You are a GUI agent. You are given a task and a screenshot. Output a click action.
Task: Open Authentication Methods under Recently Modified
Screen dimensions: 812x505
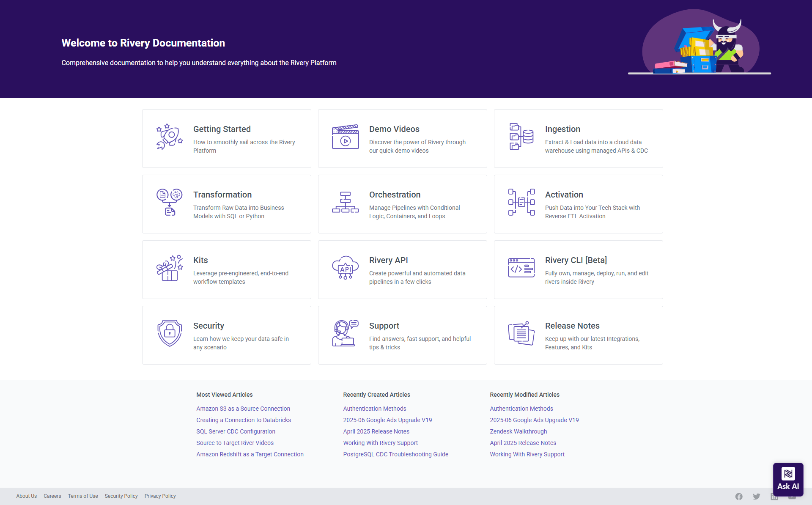[x=521, y=409]
